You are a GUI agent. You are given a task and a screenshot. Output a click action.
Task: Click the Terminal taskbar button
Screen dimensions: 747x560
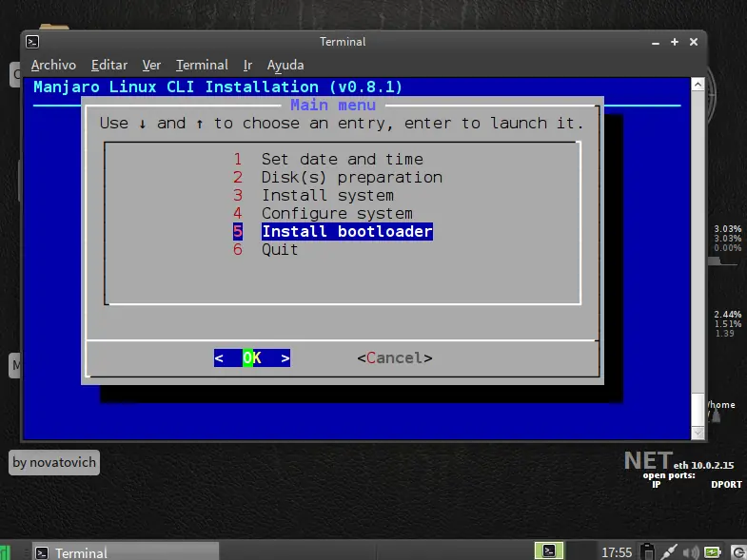click(126, 552)
